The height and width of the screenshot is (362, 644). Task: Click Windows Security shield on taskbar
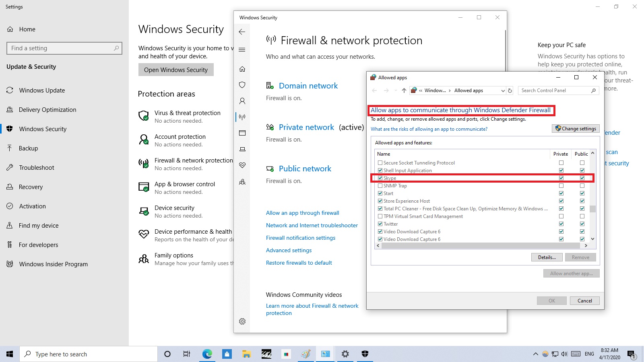click(365, 354)
